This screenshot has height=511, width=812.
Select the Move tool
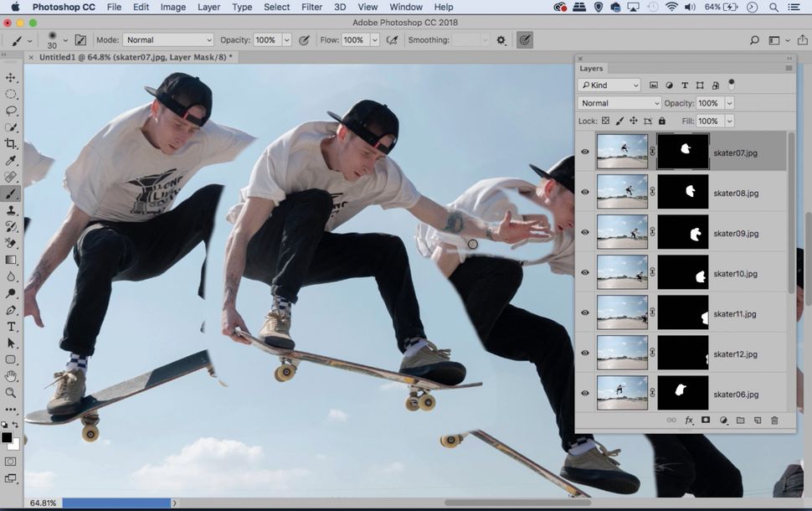pyautogui.click(x=11, y=75)
